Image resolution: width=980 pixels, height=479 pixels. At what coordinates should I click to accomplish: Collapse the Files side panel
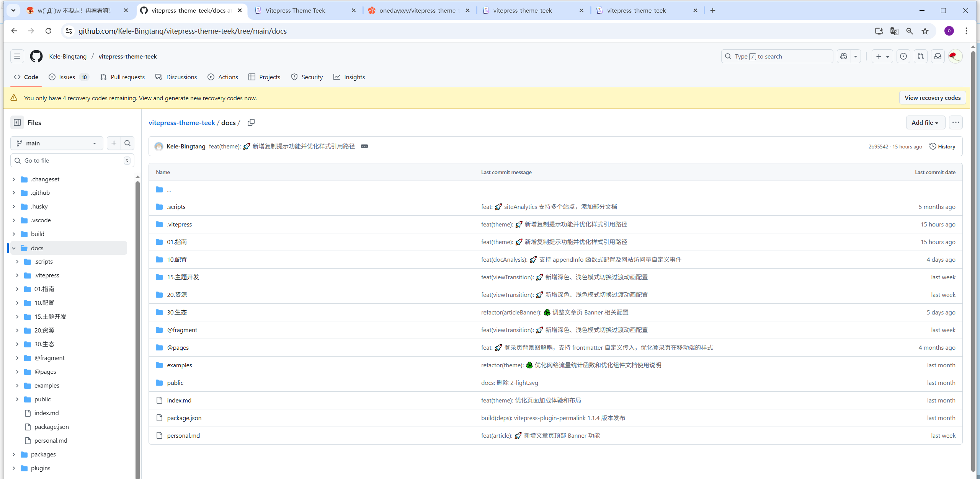click(17, 122)
